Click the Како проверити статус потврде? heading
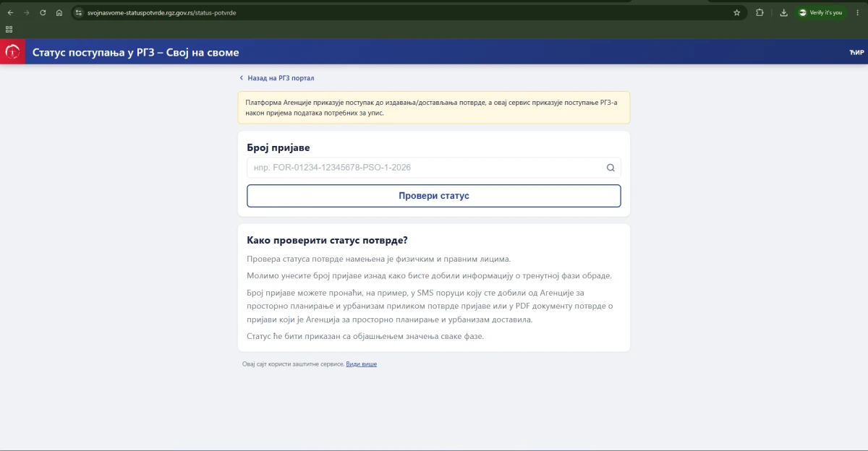 [328, 241]
